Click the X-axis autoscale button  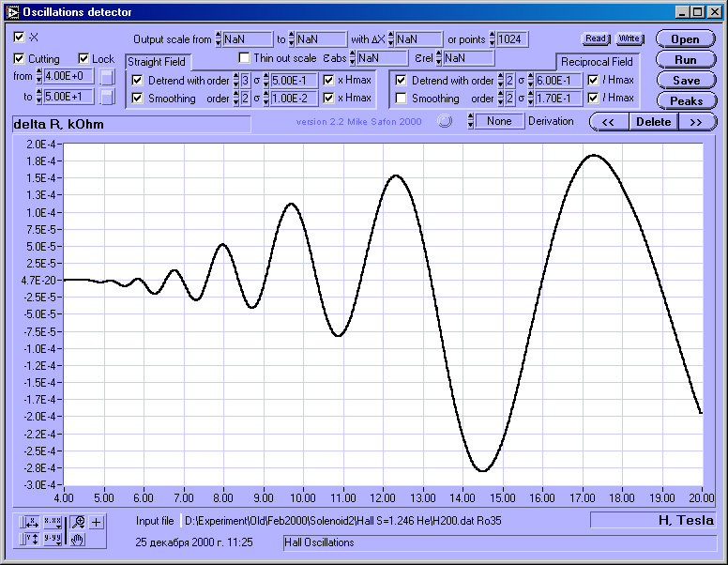(x=32, y=522)
